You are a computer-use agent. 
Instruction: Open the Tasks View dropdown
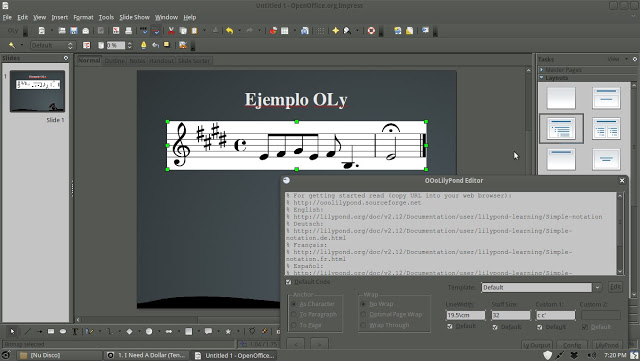point(618,59)
